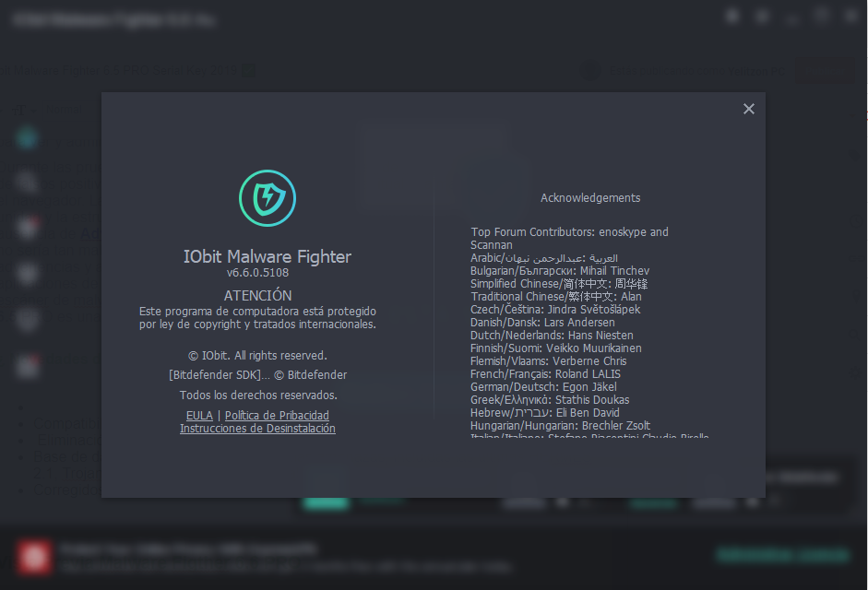Close the About dialog with the X
The width and height of the screenshot is (868, 590).
point(748,109)
